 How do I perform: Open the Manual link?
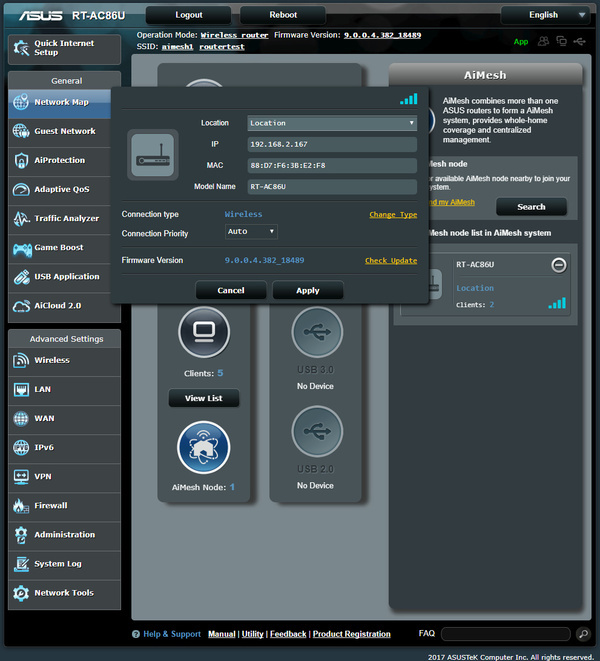point(221,634)
